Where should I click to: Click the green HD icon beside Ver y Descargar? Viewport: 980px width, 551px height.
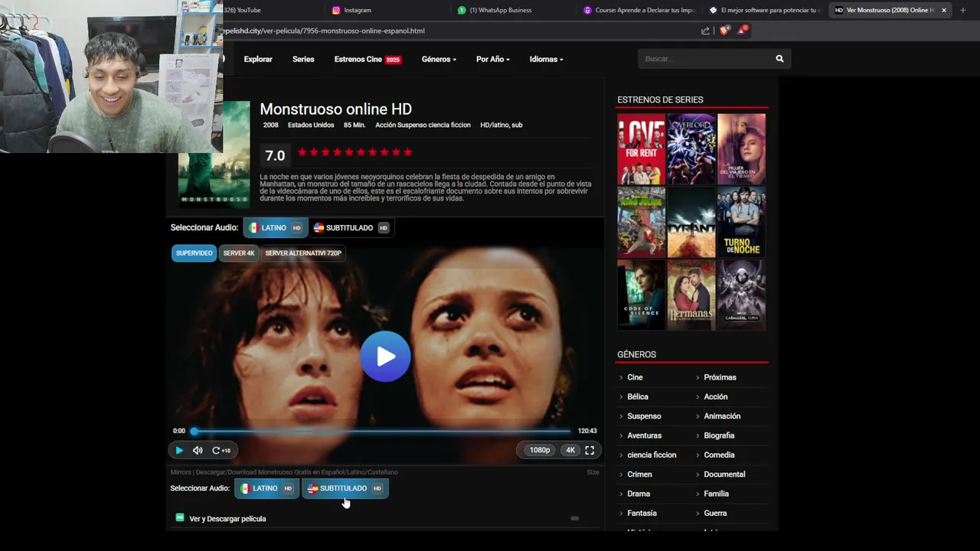pyautogui.click(x=180, y=517)
